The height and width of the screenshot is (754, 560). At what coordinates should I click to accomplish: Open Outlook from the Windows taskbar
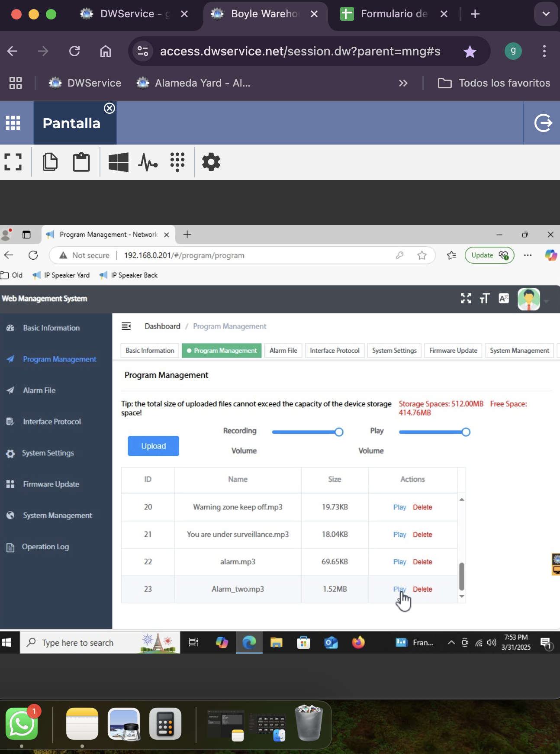point(331,643)
